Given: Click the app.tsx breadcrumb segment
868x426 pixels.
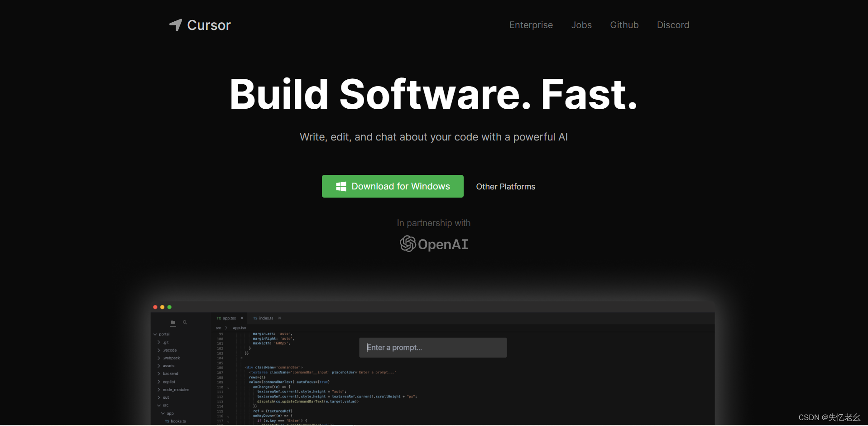Looking at the screenshot, I should click(x=240, y=328).
